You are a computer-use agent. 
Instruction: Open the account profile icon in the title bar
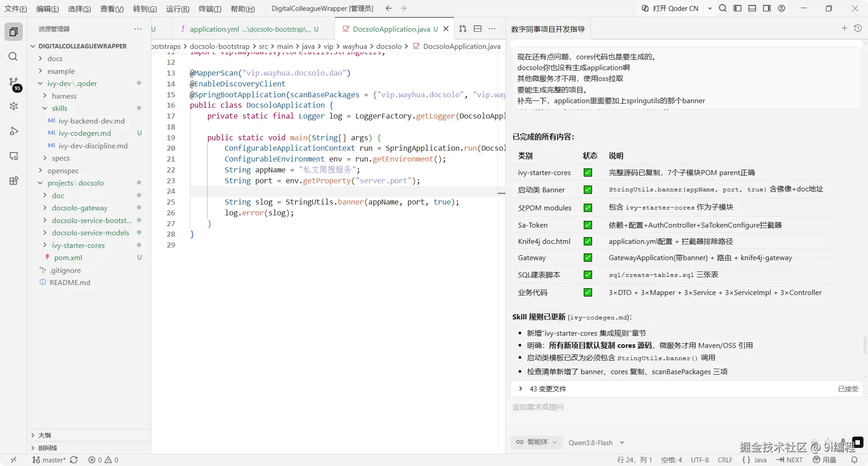coord(782,8)
